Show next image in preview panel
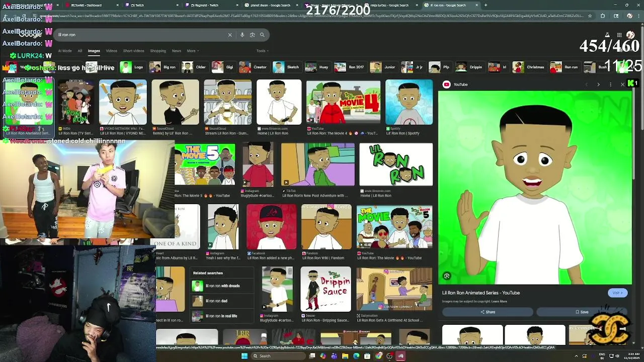 click(598, 84)
